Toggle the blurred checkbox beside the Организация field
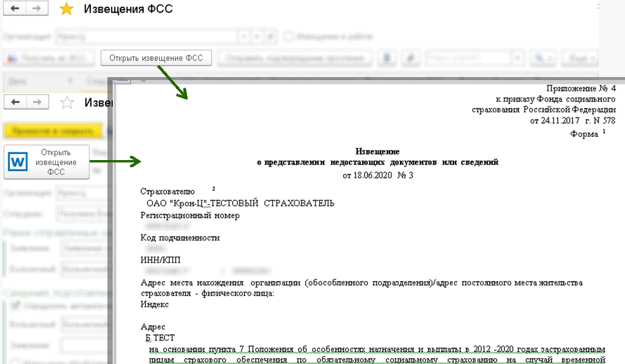 288,37
